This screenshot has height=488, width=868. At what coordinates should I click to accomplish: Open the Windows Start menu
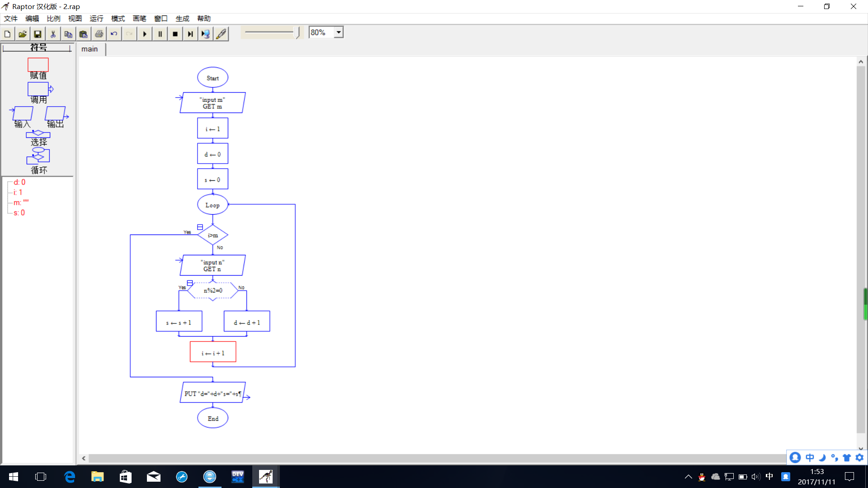(14, 477)
